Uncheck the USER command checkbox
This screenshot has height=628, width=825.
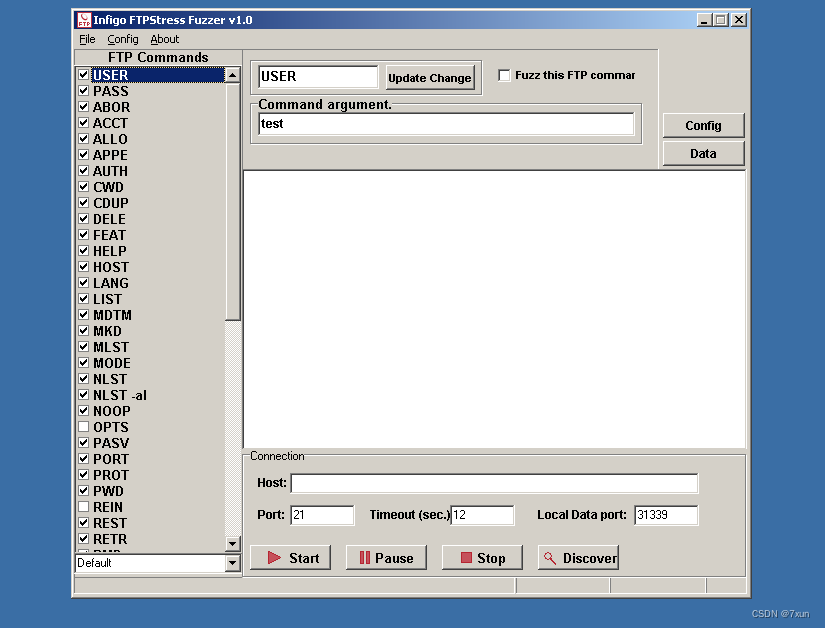tap(83, 74)
